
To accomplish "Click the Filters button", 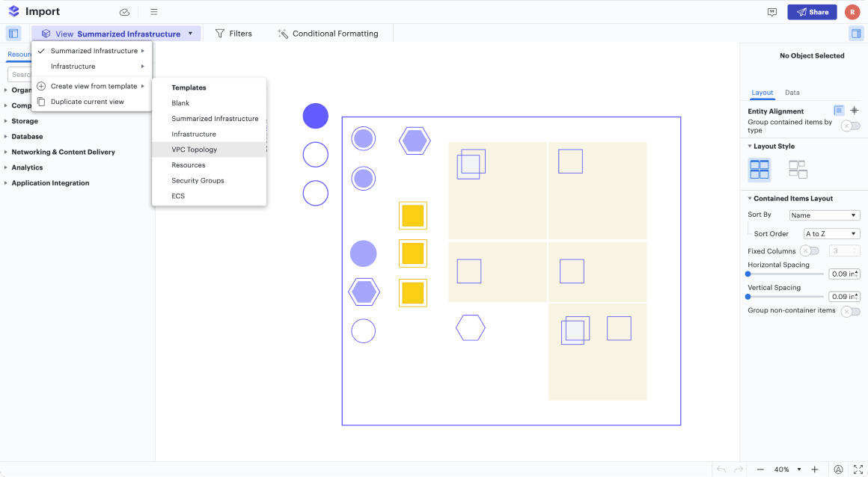I will pos(233,33).
